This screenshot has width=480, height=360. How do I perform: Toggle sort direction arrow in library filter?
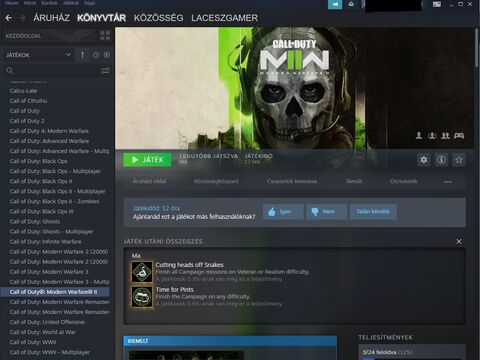pyautogui.click(x=82, y=55)
